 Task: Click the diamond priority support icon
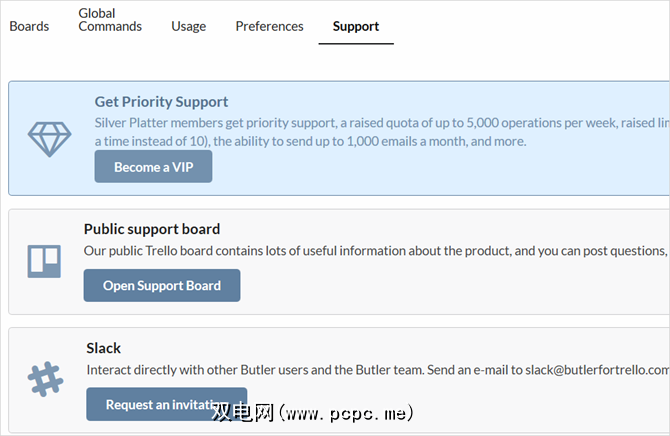click(x=49, y=138)
